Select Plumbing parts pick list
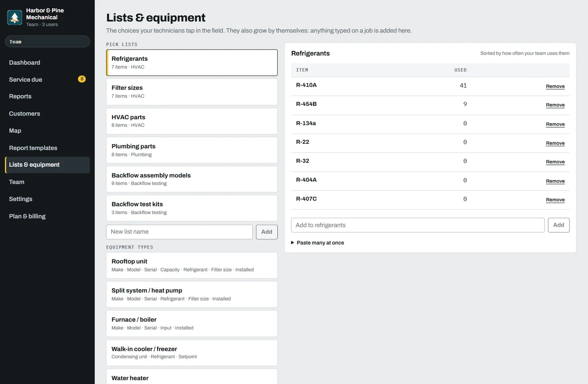Viewport: 588px width, 384px height. tap(192, 150)
